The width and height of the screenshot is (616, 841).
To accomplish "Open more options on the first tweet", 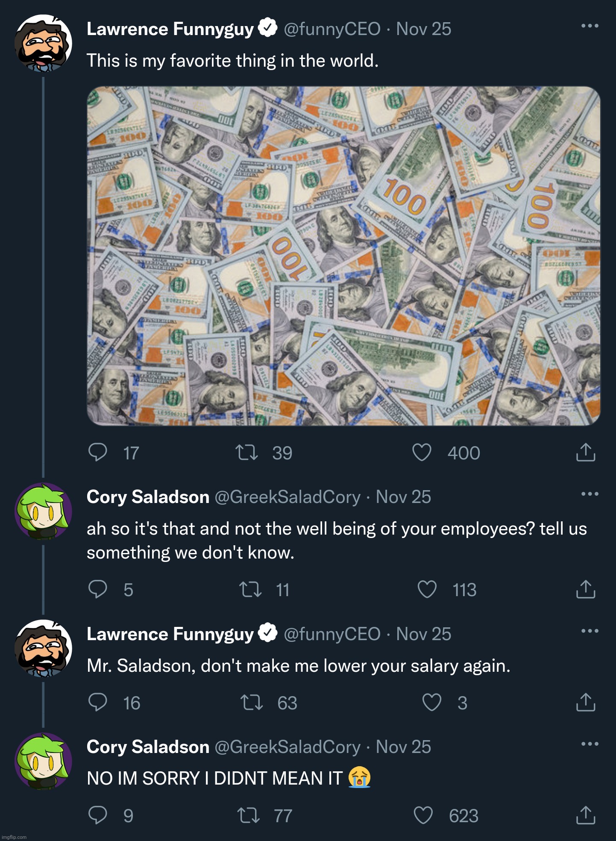I will point(590,26).
